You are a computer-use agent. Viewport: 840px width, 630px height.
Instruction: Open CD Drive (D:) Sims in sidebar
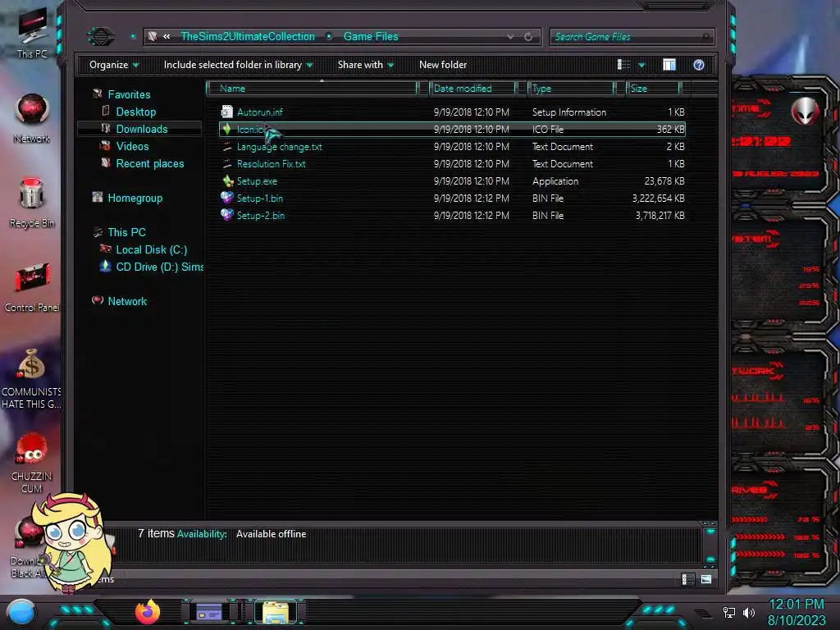pyautogui.click(x=160, y=267)
